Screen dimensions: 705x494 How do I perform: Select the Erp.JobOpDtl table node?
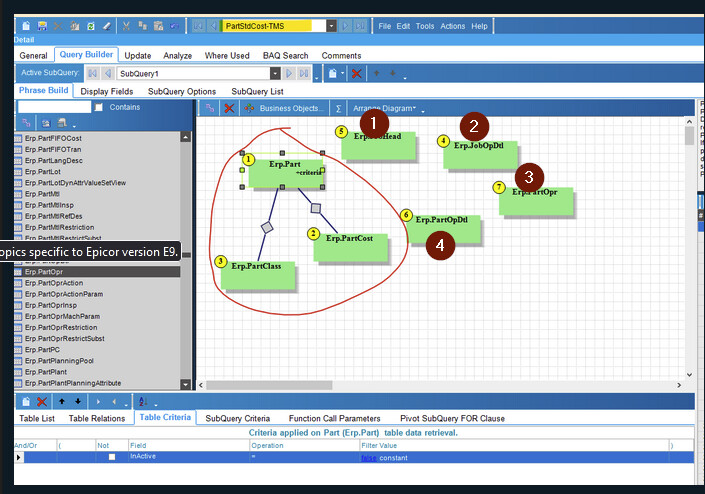coord(480,154)
